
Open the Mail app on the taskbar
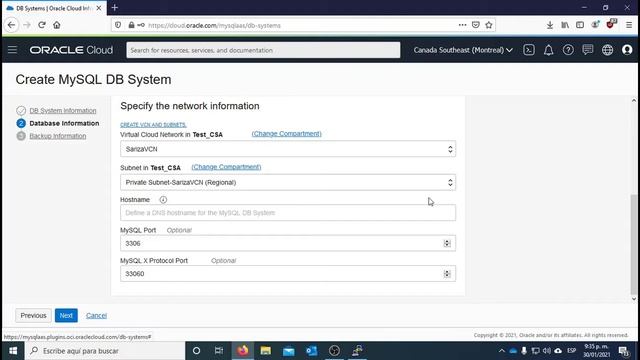[x=289, y=351]
